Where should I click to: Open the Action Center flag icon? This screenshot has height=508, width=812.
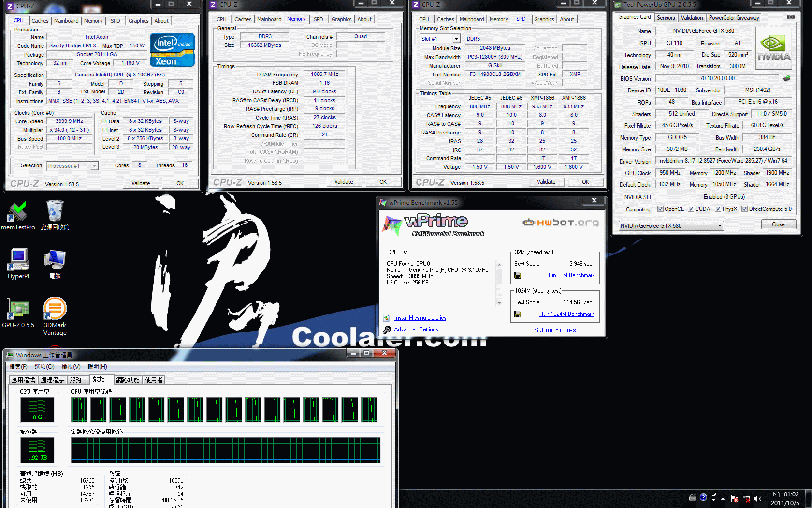[735, 499]
